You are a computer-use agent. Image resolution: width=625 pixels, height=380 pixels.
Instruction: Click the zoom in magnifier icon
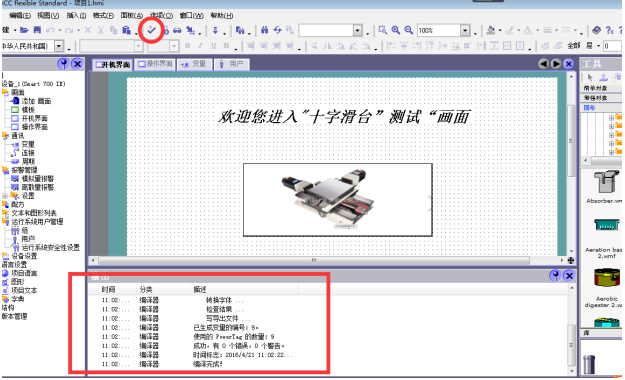[x=395, y=30]
